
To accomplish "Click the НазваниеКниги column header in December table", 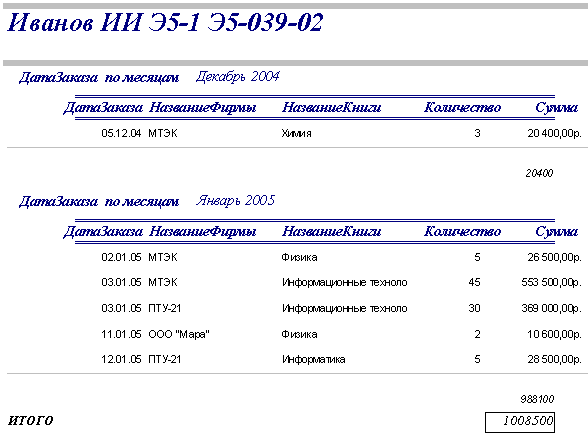I will click(x=332, y=108).
